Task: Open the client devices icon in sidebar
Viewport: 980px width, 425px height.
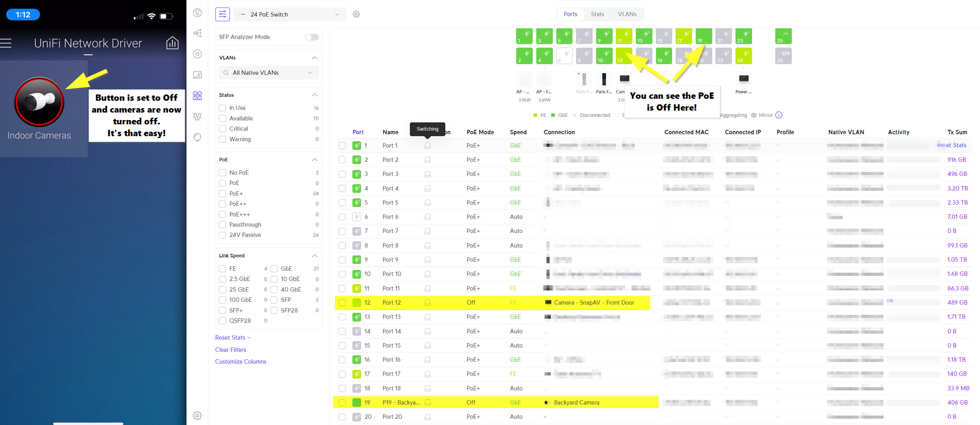Action: tap(197, 75)
